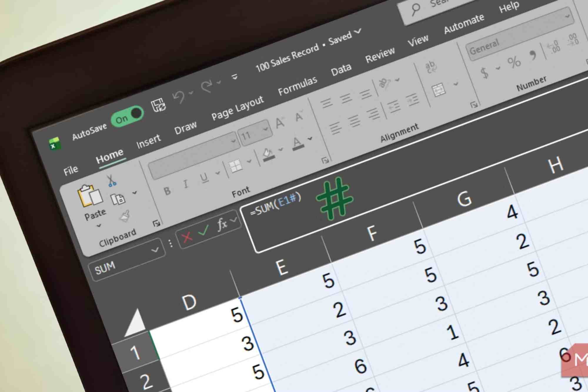Toggle bold formatting
The width and height of the screenshot is (588, 392).
coord(167,191)
